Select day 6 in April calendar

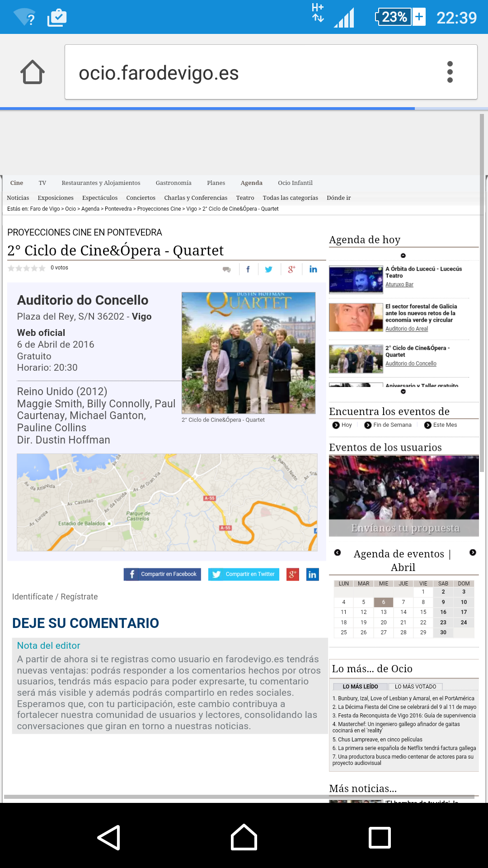click(384, 602)
